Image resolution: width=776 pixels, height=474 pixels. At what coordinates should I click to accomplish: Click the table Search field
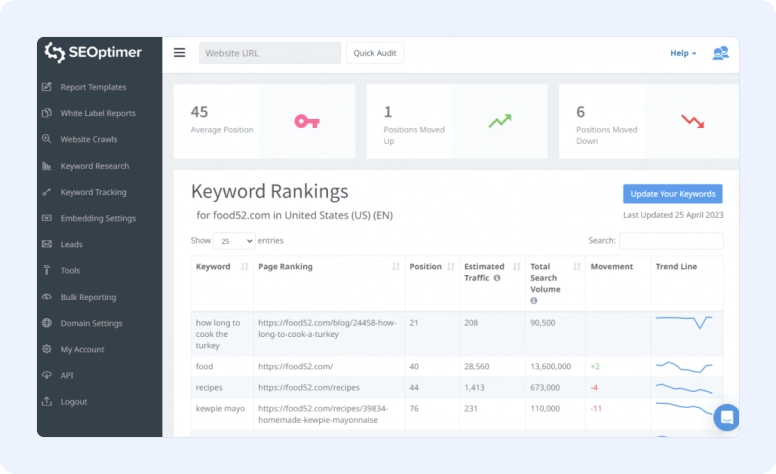(x=671, y=241)
